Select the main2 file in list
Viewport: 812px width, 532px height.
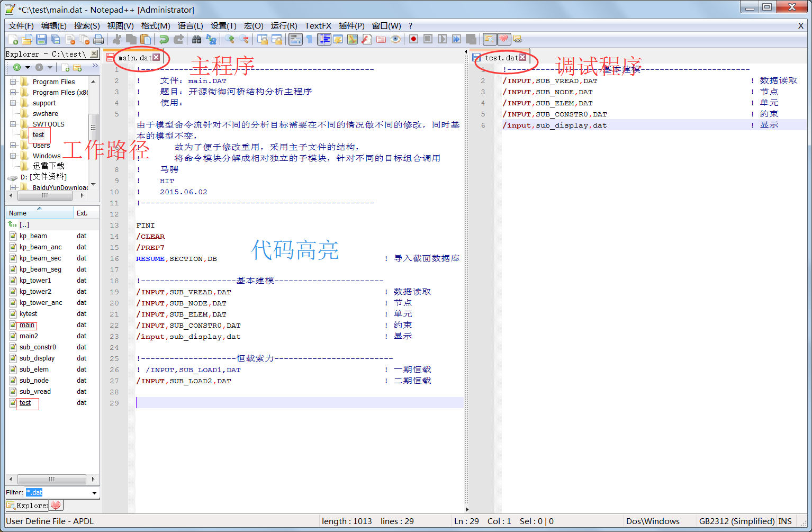[x=29, y=336]
